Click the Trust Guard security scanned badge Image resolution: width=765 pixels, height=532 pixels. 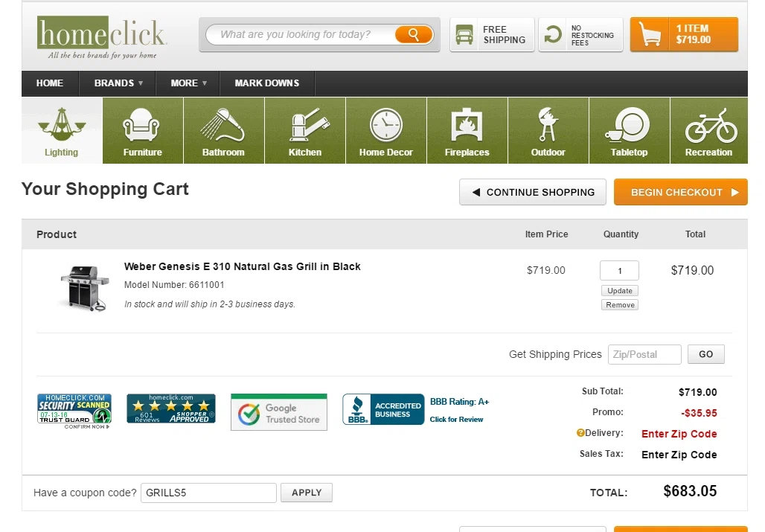(x=74, y=408)
